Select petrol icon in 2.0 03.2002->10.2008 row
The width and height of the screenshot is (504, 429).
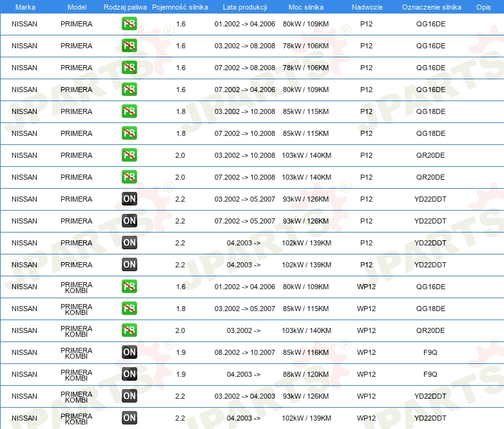point(129,155)
